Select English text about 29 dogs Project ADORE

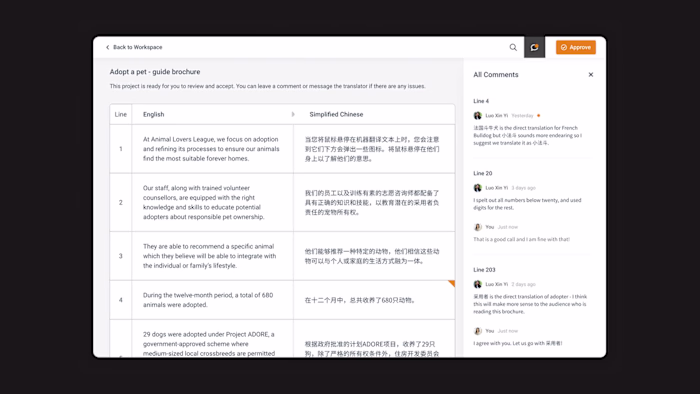(x=209, y=344)
